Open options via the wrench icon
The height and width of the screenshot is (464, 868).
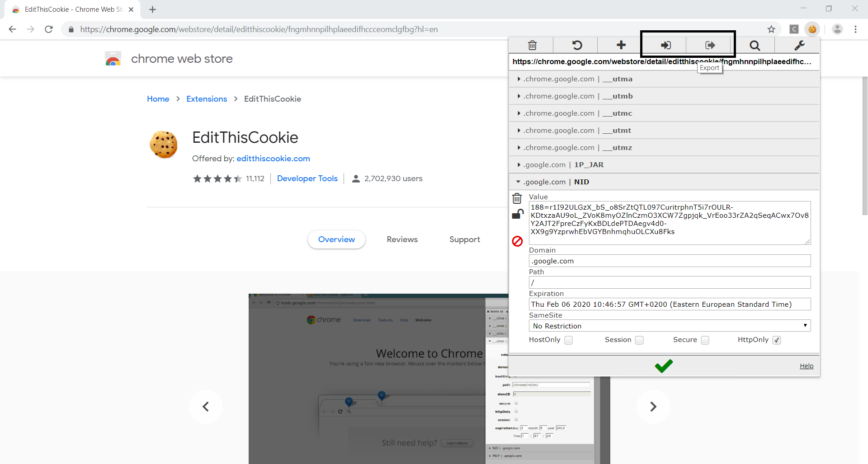tap(799, 45)
